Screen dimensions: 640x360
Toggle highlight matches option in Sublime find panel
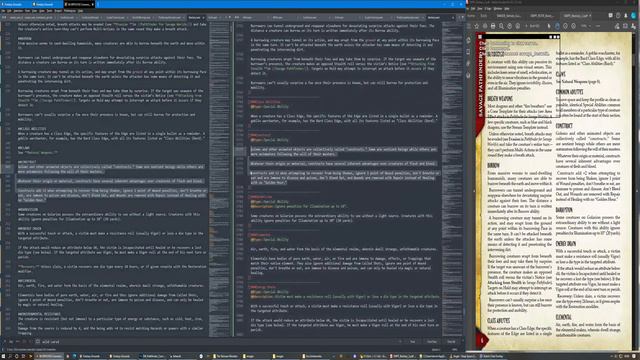pyautogui.click(x=37, y=342)
